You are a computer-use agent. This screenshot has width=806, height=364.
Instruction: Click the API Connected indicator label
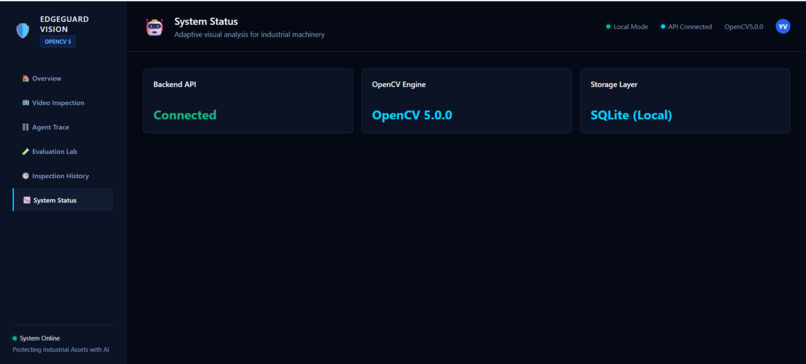[x=690, y=27]
